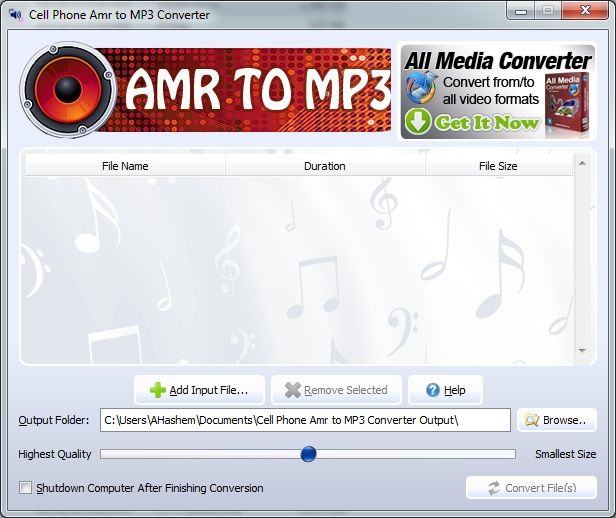The image size is (616, 518).
Task: Click the file list scroll up arrow
Action: pos(583,163)
